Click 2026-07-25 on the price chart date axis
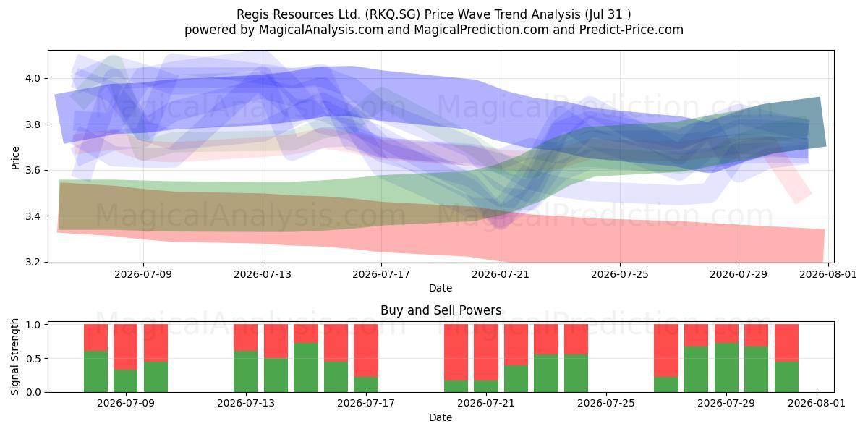This screenshot has height=434, width=868. 620,274
